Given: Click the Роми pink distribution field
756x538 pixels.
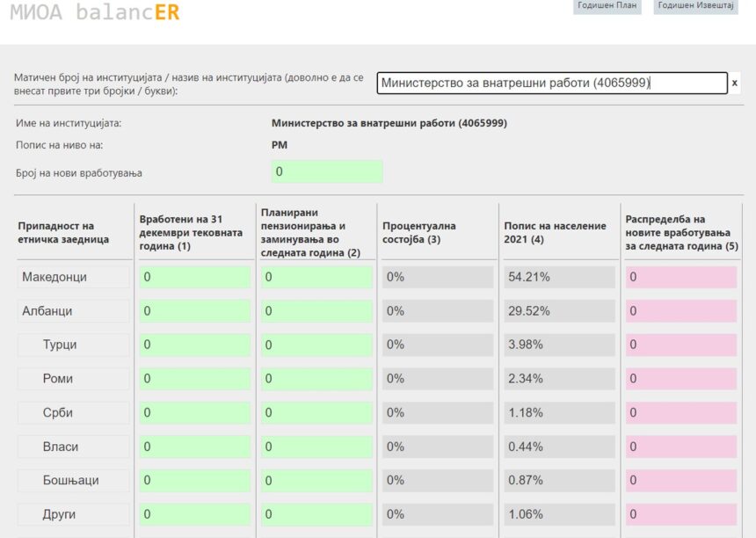Looking at the screenshot, I should click(680, 379).
